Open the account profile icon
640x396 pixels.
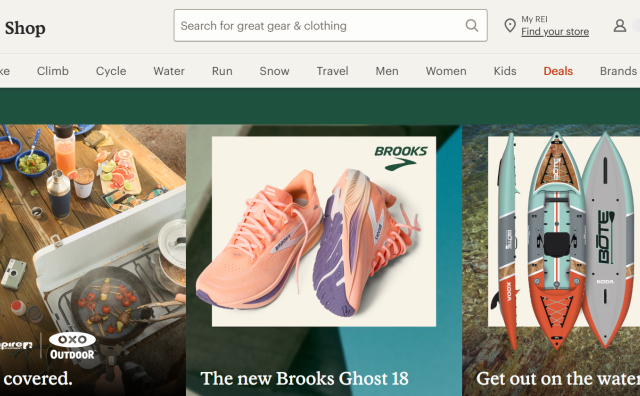[620, 26]
